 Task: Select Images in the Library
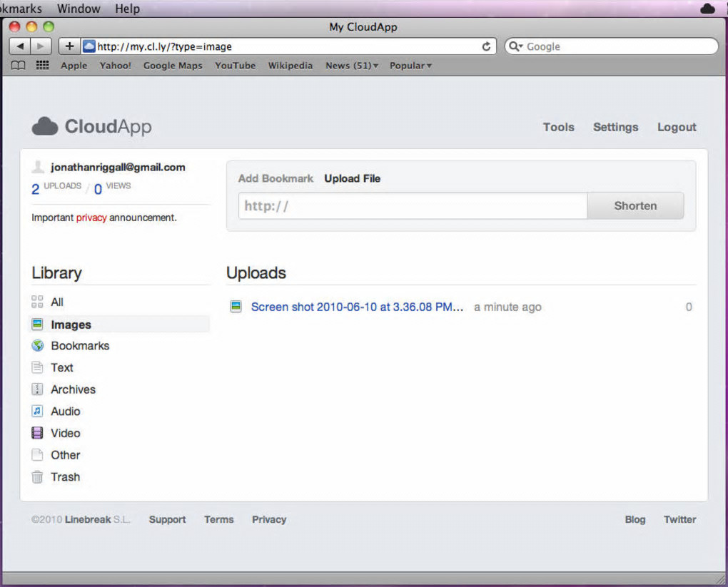click(x=71, y=325)
